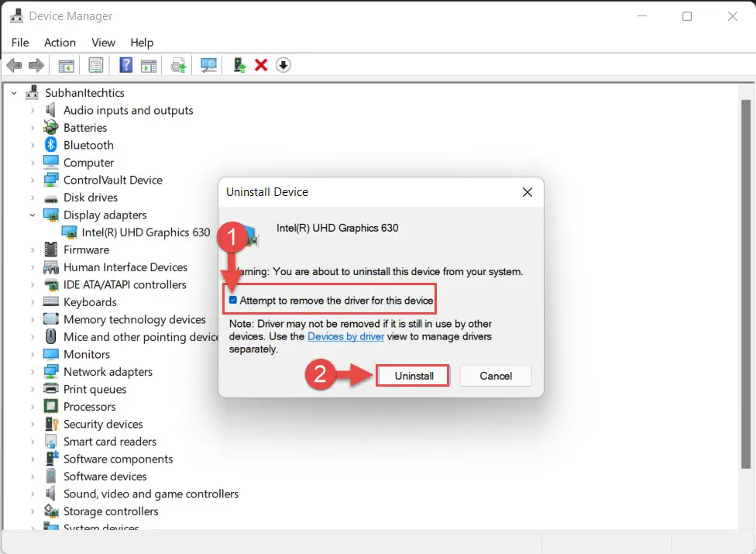Click the Software components icon
The height and width of the screenshot is (554, 756).
(x=50, y=459)
